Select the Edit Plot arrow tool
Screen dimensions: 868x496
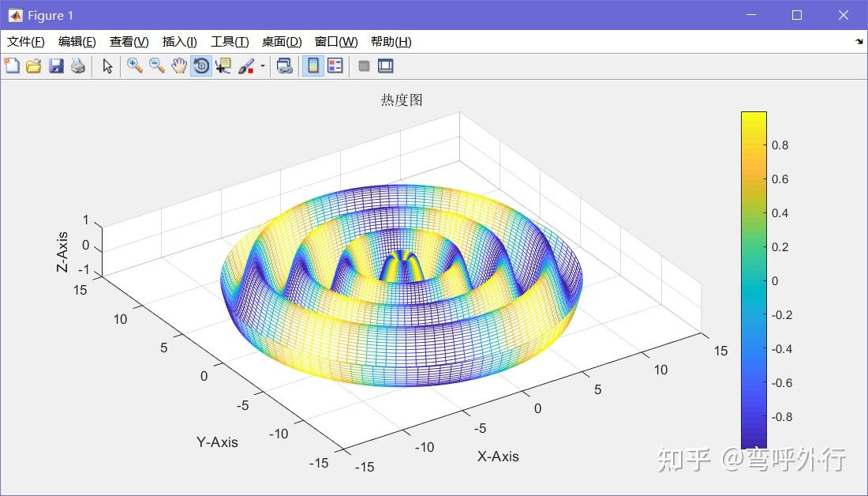(107, 66)
